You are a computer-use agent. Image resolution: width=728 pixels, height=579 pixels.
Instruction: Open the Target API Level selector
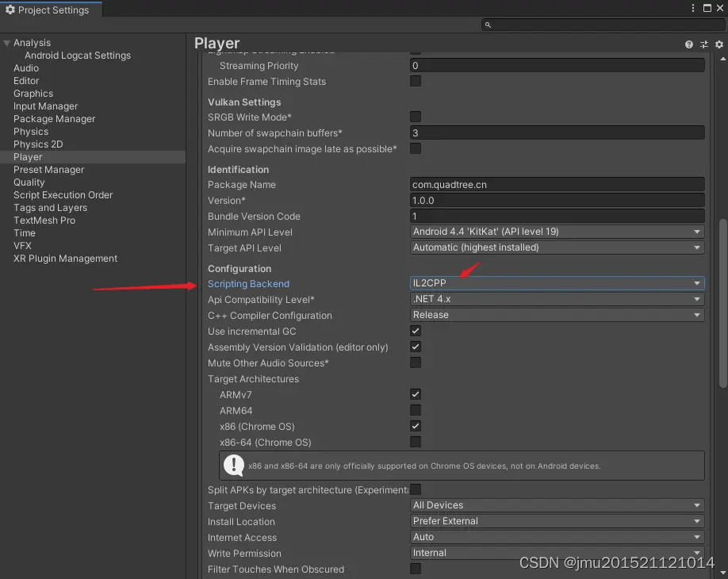coord(555,247)
